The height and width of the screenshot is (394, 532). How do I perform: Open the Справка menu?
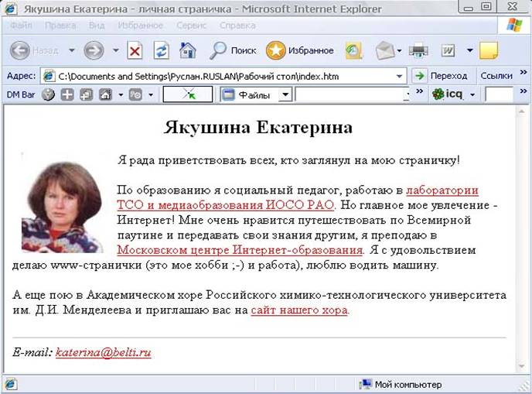237,26
